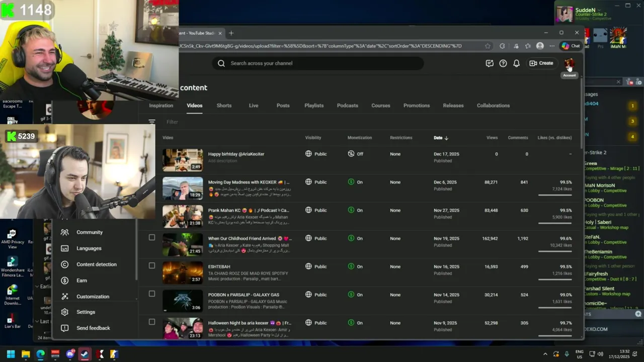Click the Send feedback exclamation icon
This screenshot has height=362, width=644.
coord(64,328)
